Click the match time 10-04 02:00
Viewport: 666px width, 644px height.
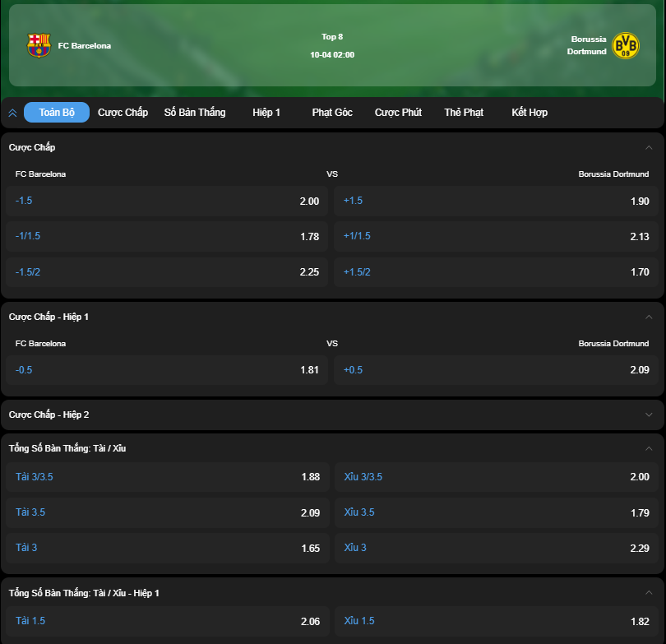pyautogui.click(x=332, y=55)
